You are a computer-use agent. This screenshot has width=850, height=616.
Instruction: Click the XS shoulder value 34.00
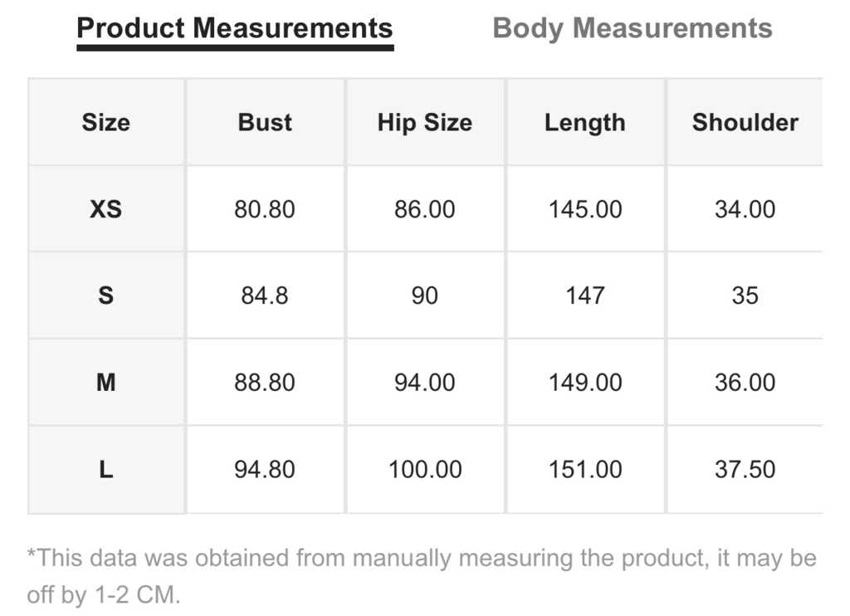coord(745,208)
